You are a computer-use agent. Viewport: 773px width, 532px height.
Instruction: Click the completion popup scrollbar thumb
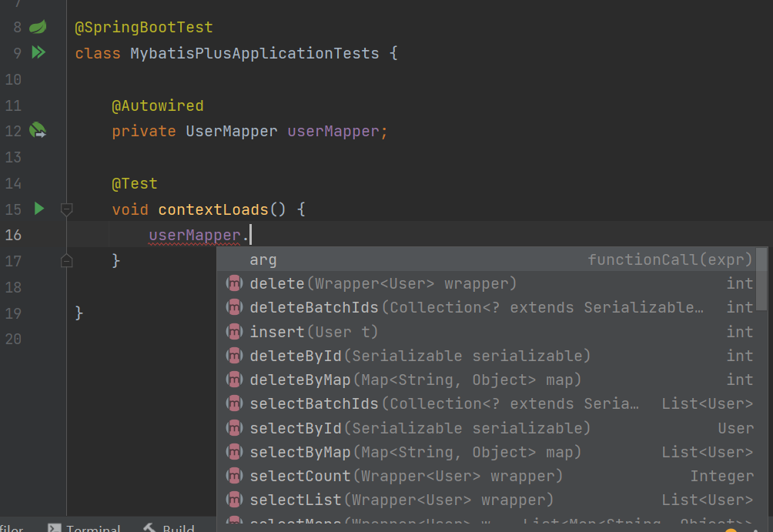tap(761, 279)
